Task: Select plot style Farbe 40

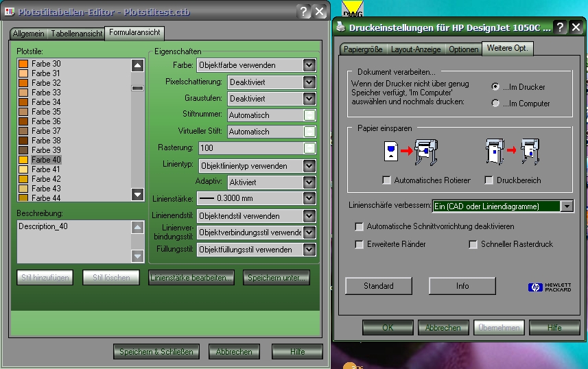Action: pyautogui.click(x=46, y=160)
